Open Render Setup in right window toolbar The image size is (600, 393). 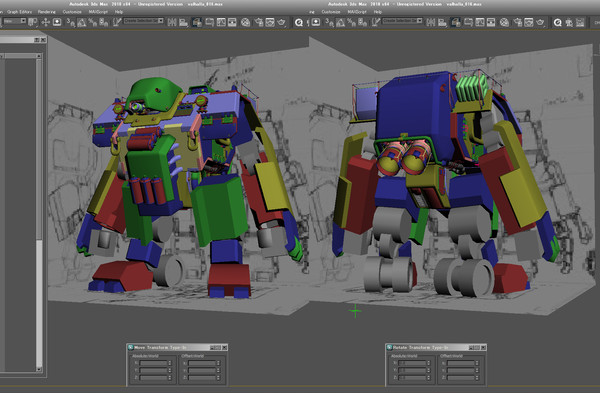[517, 22]
